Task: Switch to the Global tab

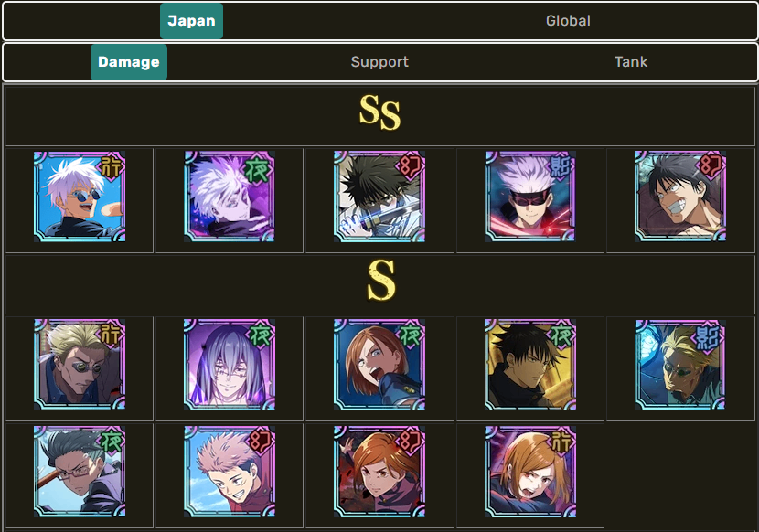Action: (x=568, y=21)
